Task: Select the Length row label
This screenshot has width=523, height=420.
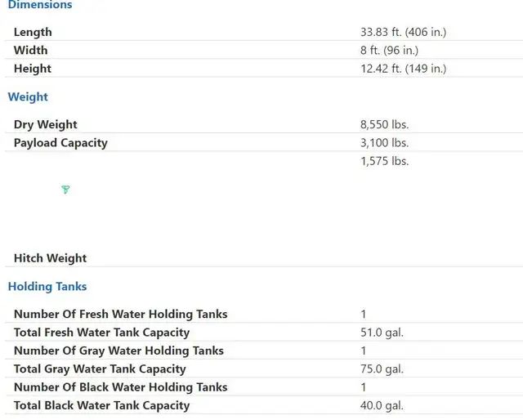Action: pyautogui.click(x=33, y=32)
